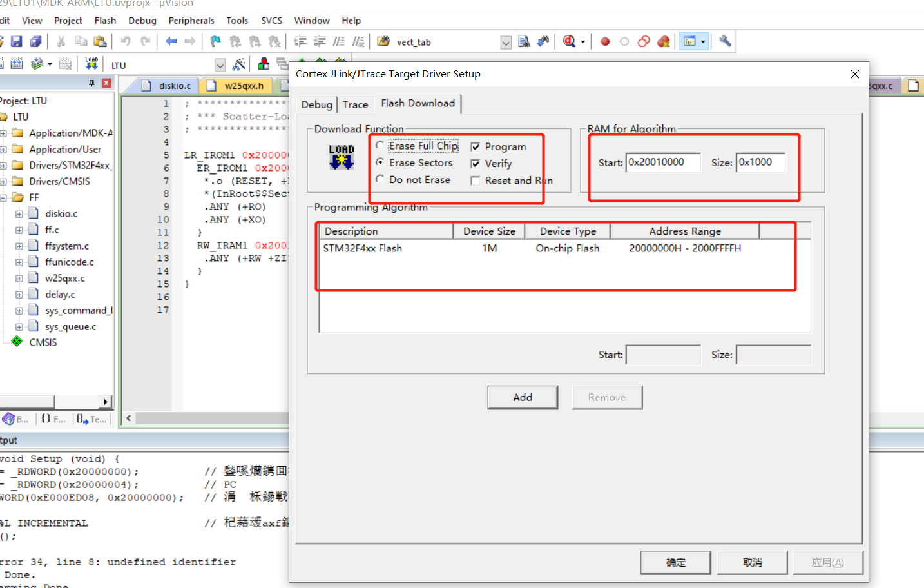Insert breakpoint with red dot icon
This screenshot has width=924, height=588.
(x=605, y=42)
